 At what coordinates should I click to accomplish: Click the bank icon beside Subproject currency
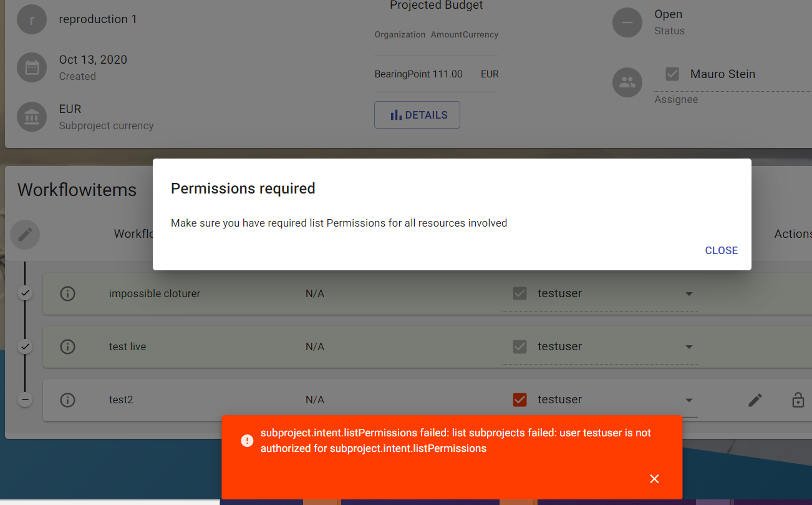tap(32, 117)
